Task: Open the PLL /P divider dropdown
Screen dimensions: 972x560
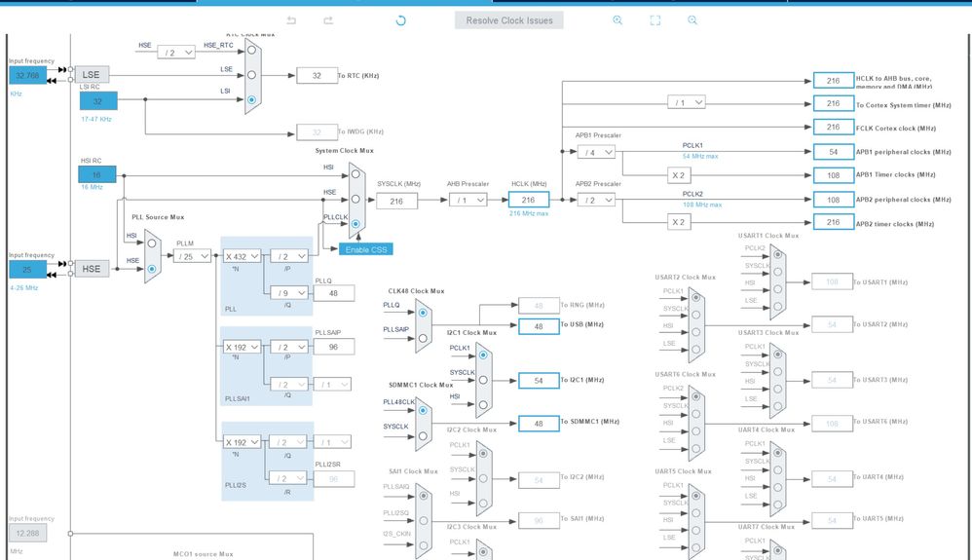Action: pyautogui.click(x=289, y=256)
